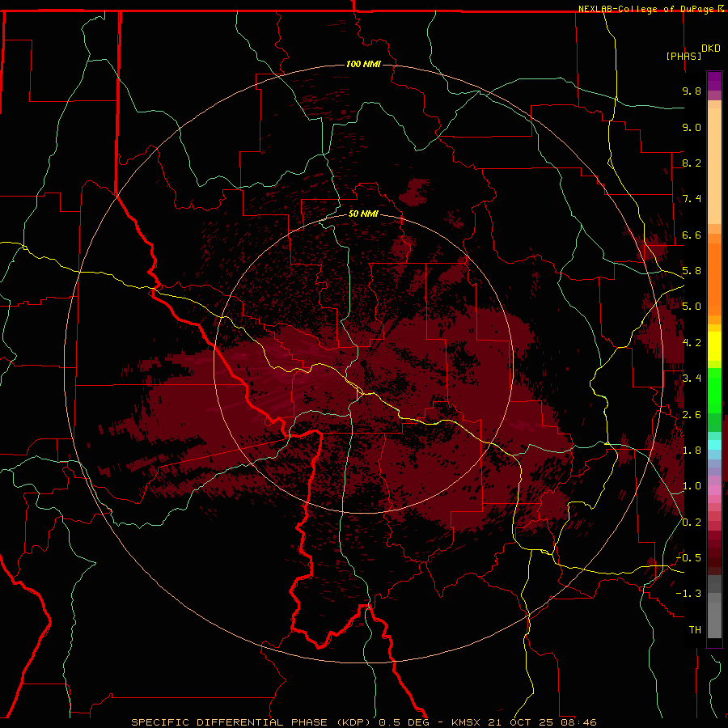Click the TH label on the scale
The width and height of the screenshot is (728, 728).
click(x=695, y=630)
